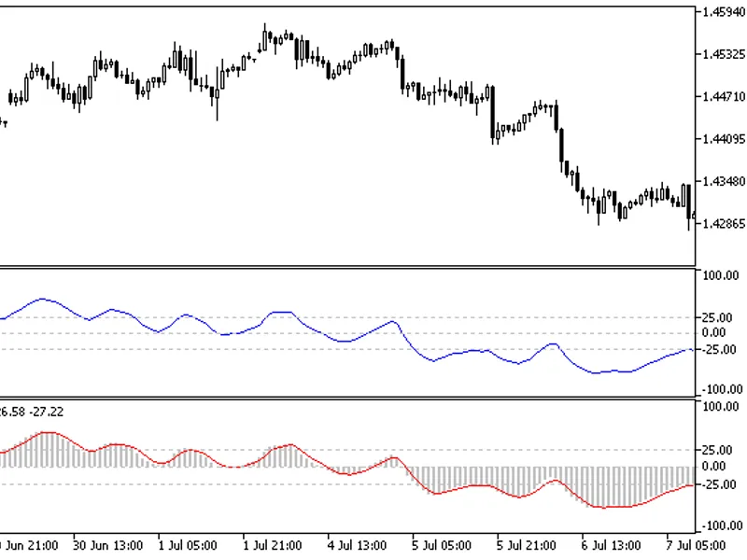
Task: Click the 1.44095 price scale label
Action: (x=724, y=139)
